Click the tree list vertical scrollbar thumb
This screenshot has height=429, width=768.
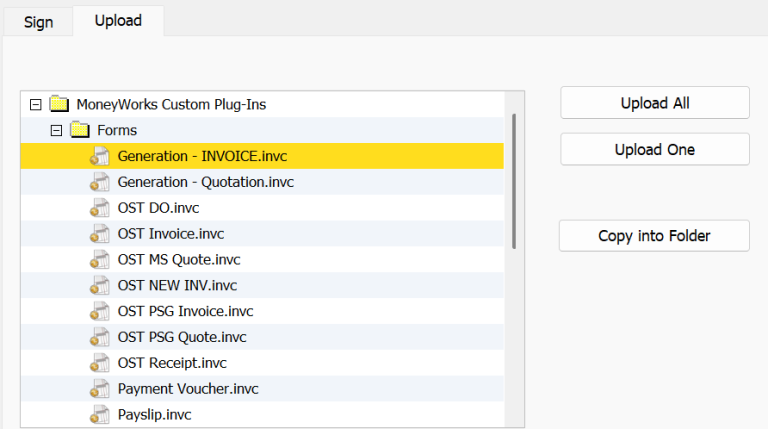click(514, 181)
